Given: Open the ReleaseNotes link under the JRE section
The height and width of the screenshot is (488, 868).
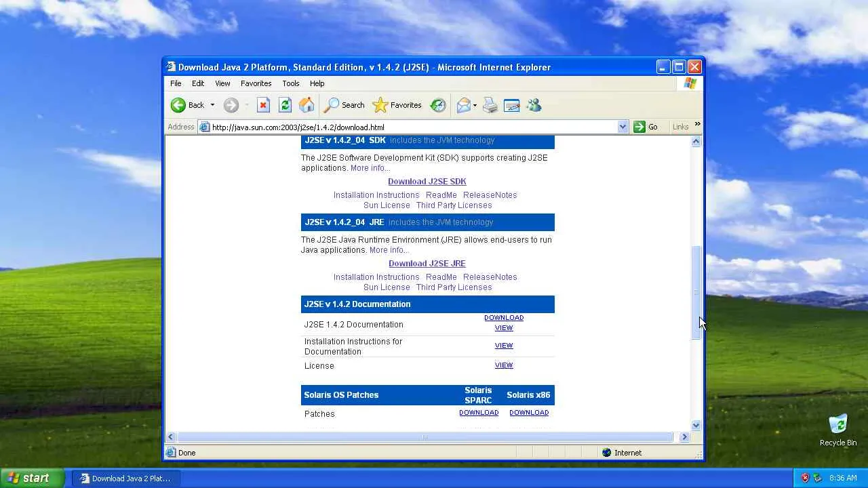Looking at the screenshot, I should coord(490,277).
